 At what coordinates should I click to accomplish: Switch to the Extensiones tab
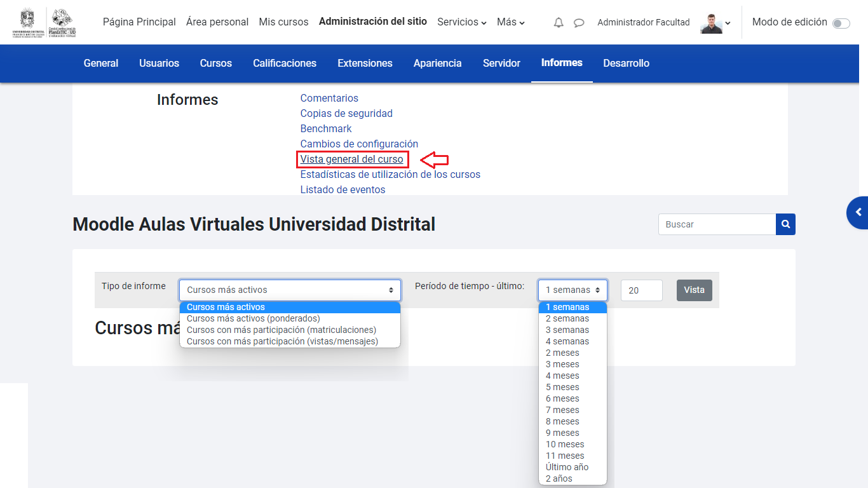tap(365, 63)
